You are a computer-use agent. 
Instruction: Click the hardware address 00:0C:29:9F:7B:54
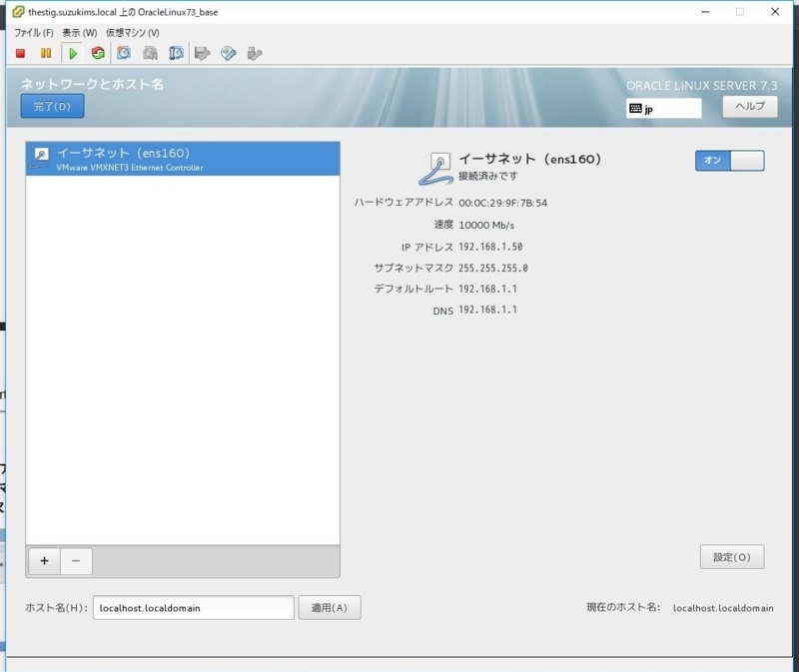tap(503, 203)
